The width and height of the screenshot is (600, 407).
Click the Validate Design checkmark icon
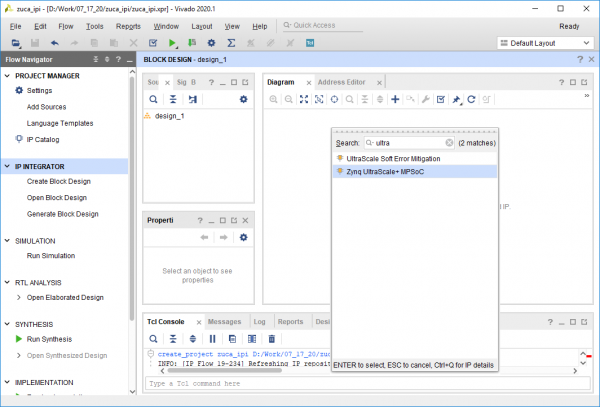point(441,99)
